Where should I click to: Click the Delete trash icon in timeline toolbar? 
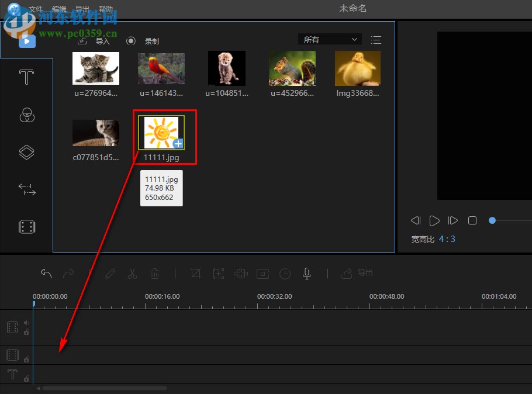(x=154, y=274)
